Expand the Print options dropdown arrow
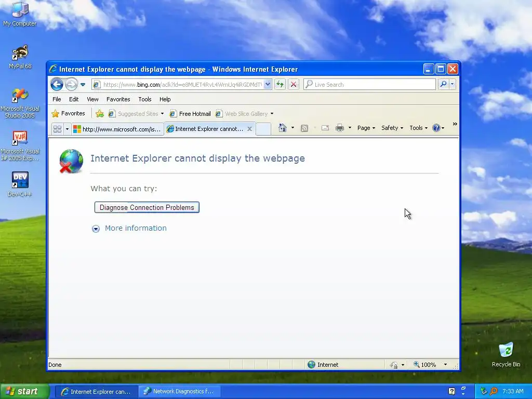This screenshot has height=399, width=532. (x=350, y=128)
